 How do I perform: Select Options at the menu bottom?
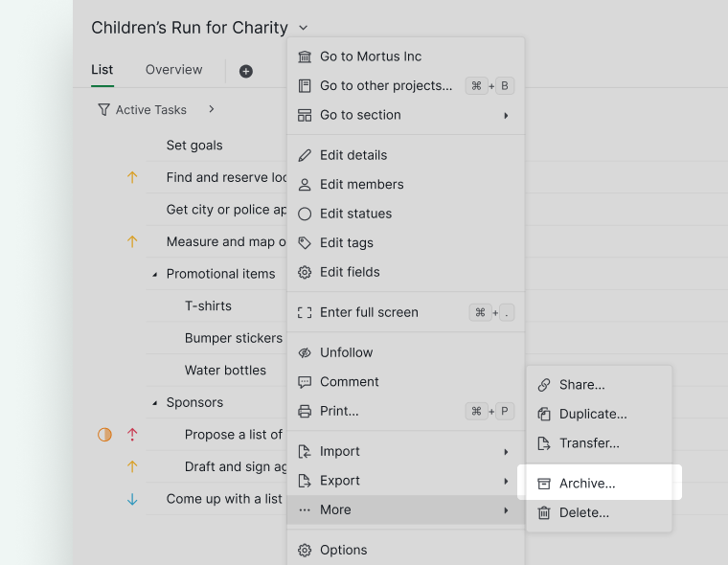406,550
